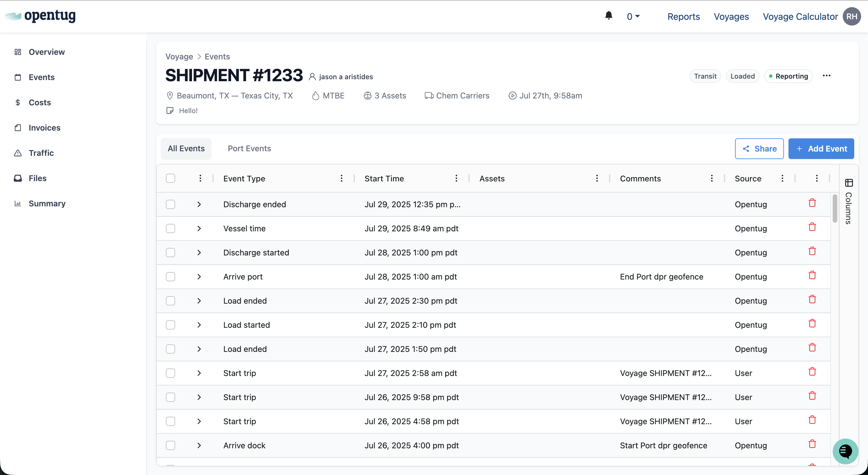Open the chat support bubble
The height and width of the screenshot is (475, 868).
coord(845,451)
